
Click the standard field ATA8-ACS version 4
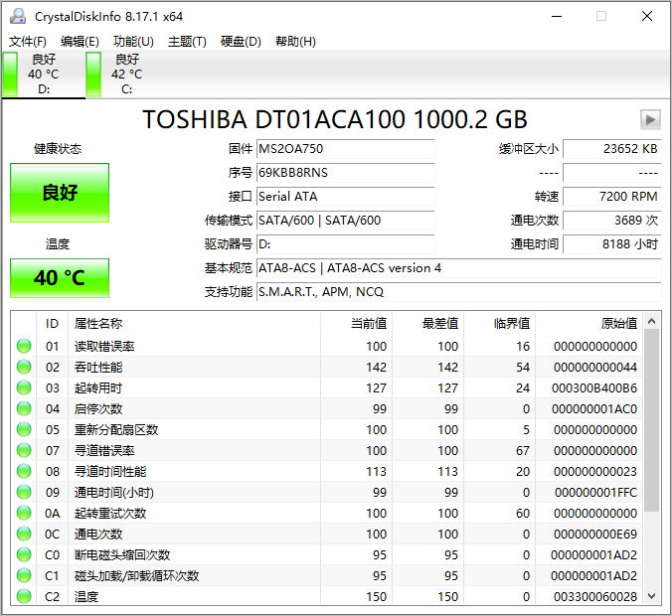[x=459, y=268]
